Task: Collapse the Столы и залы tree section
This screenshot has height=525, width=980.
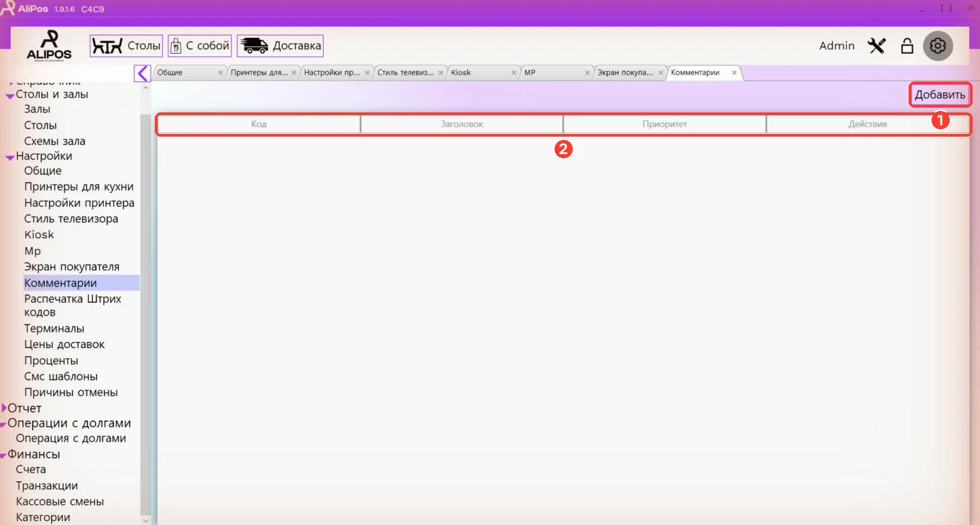Action: coord(10,96)
